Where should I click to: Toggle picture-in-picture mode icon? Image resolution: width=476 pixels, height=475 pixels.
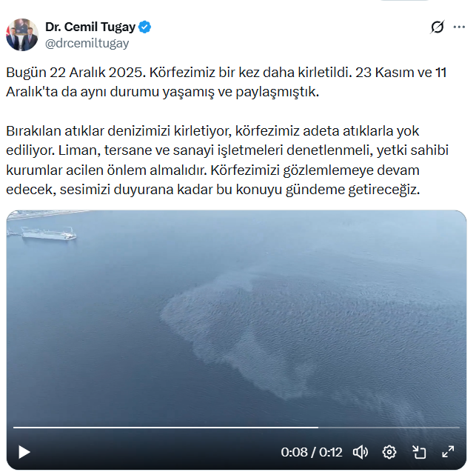pos(419,452)
